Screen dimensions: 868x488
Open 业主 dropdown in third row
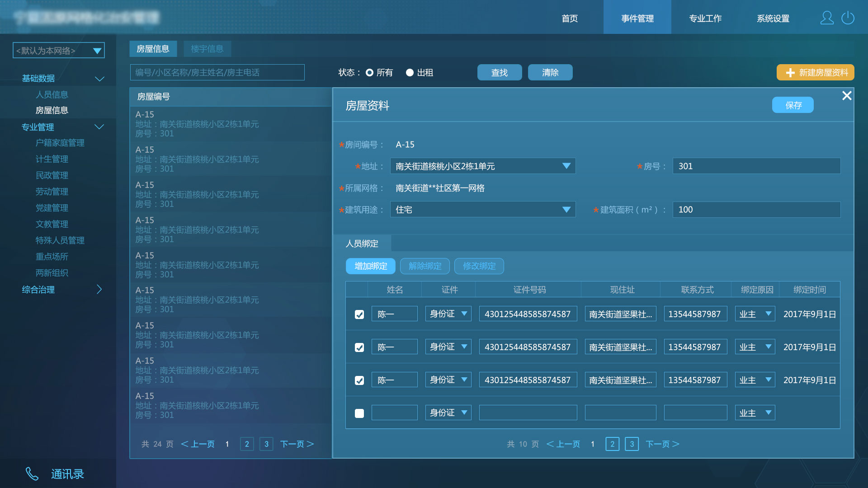click(755, 380)
